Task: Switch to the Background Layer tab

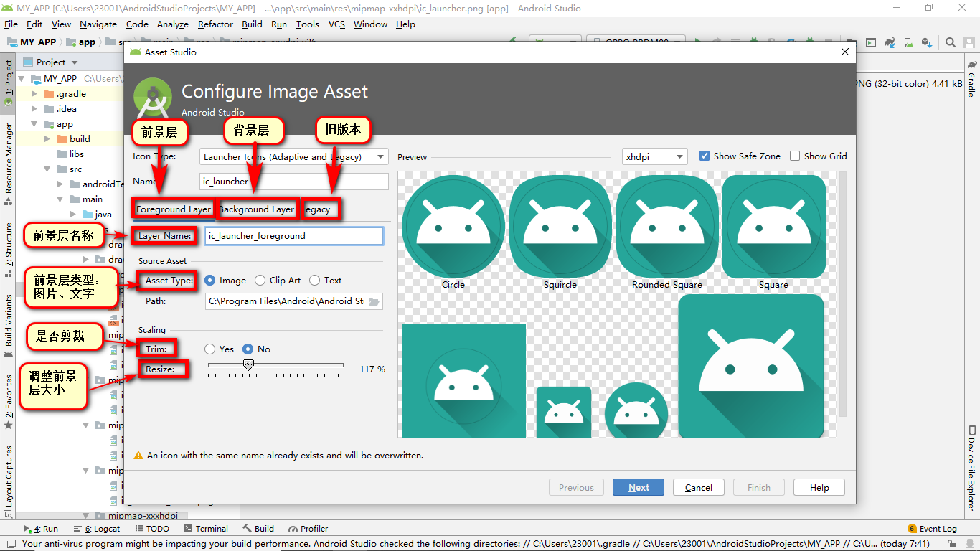Action: click(257, 209)
